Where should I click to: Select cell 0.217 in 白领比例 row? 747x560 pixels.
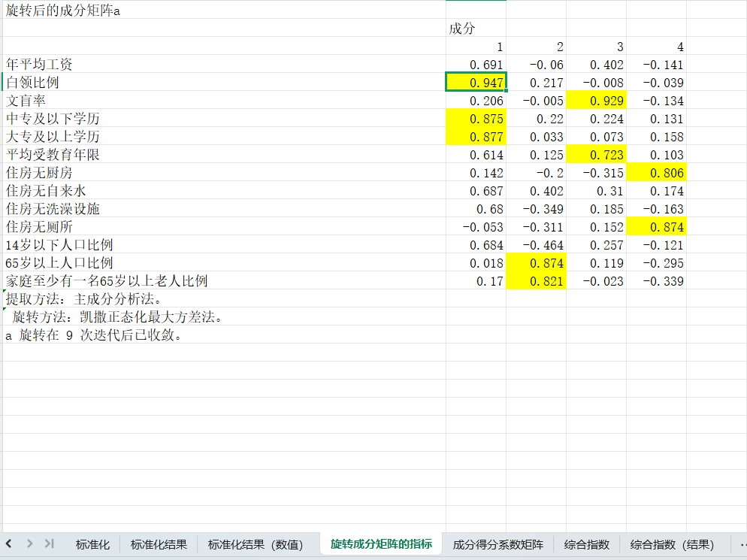(x=536, y=83)
